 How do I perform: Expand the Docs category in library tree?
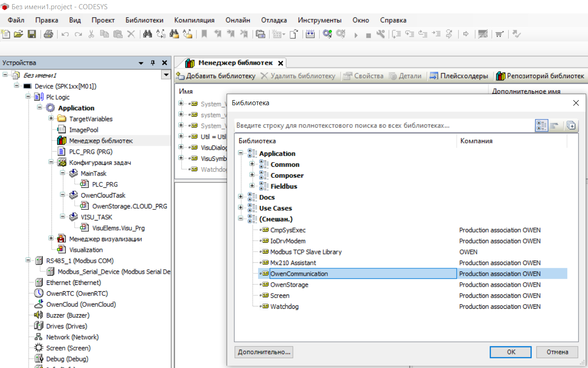(x=240, y=197)
